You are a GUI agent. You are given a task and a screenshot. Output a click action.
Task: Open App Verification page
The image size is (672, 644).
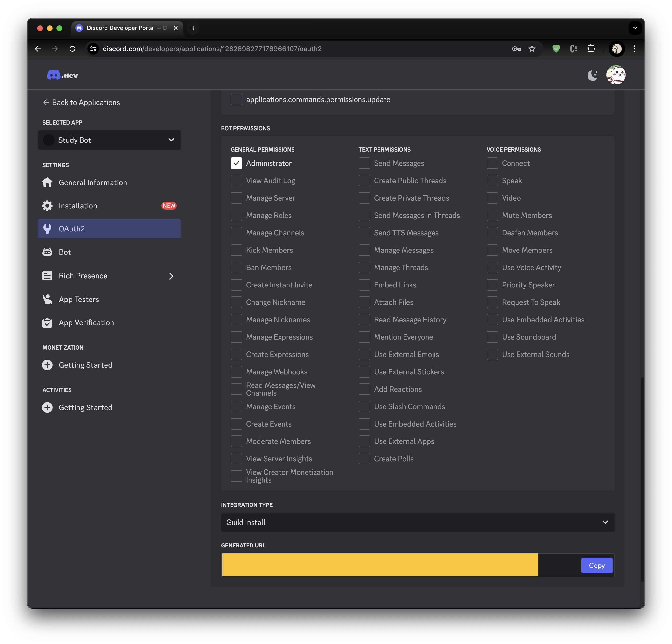click(x=109, y=323)
